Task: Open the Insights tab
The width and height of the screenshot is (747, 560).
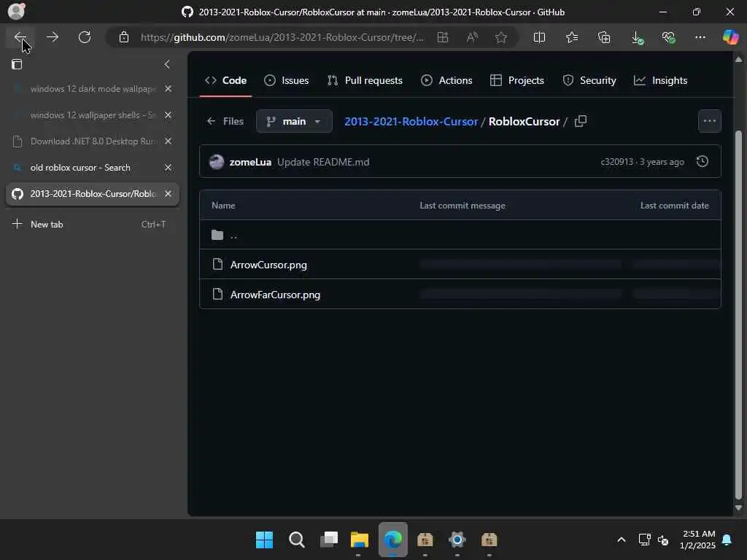Action: click(x=661, y=80)
